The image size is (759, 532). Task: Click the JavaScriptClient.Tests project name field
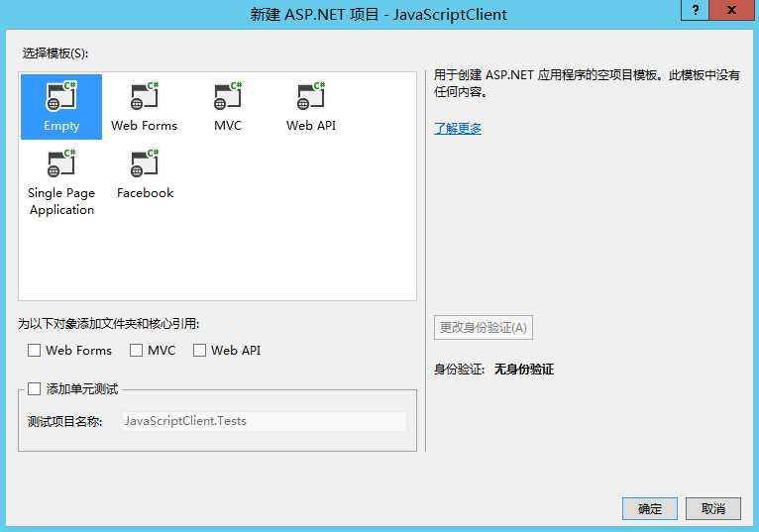pos(264,421)
